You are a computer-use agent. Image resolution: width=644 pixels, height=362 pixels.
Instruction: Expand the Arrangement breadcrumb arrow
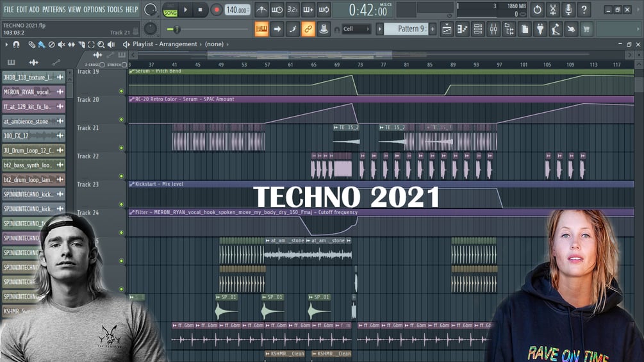tap(201, 44)
